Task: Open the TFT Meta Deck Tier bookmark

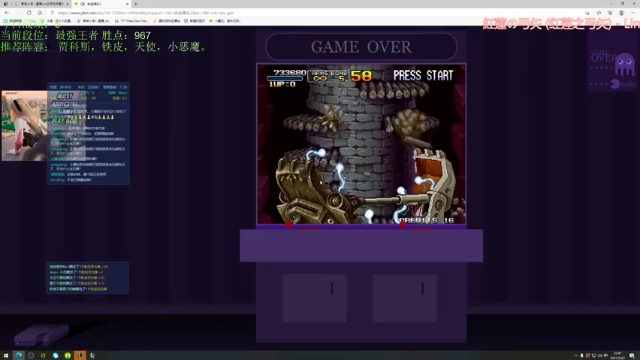Action: tap(133, 21)
